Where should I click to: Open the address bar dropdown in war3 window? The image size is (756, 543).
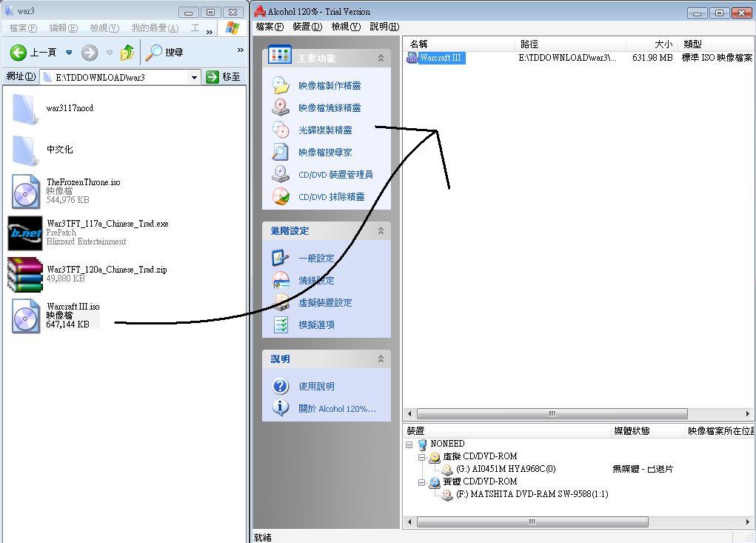click(194, 77)
